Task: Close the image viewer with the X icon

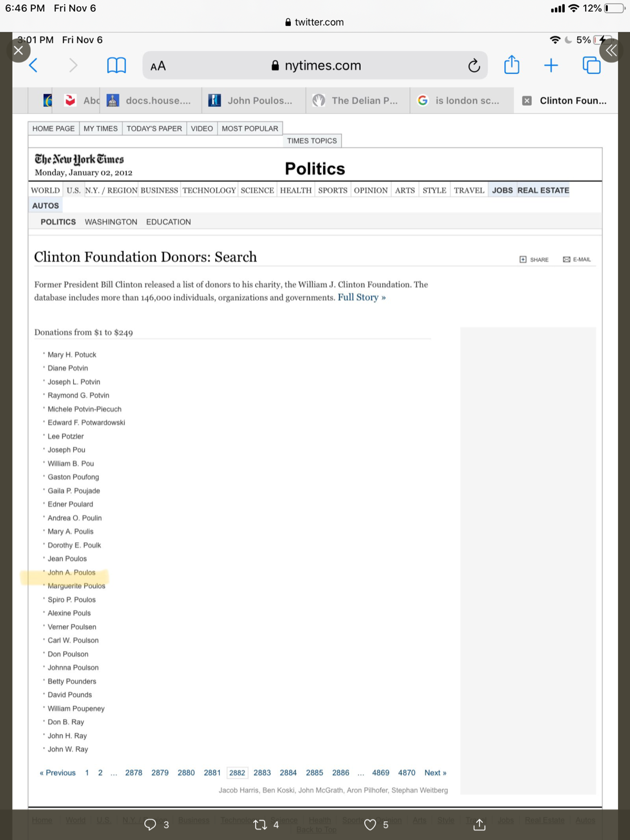Action: (x=18, y=51)
